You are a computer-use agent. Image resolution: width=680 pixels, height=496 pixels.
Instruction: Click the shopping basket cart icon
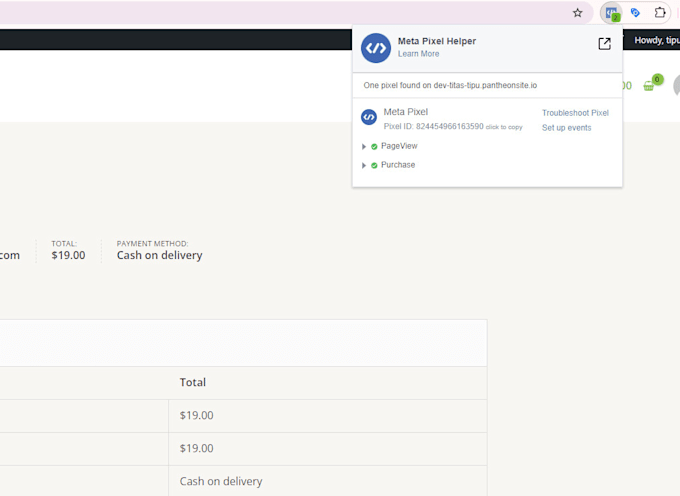point(649,86)
